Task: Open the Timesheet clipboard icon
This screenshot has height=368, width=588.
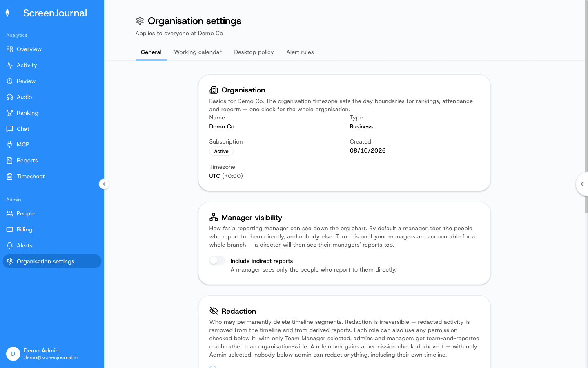Action: pyautogui.click(x=9, y=177)
